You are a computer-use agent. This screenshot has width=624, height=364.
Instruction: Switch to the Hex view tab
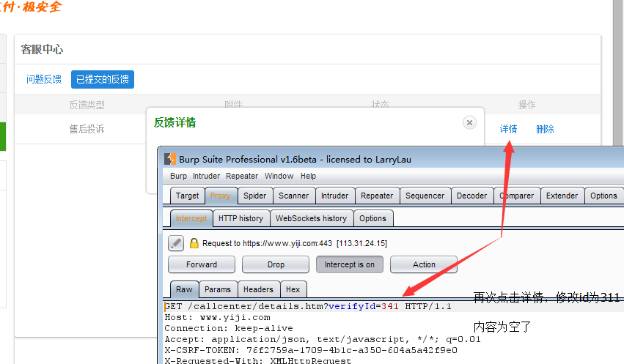click(x=293, y=290)
